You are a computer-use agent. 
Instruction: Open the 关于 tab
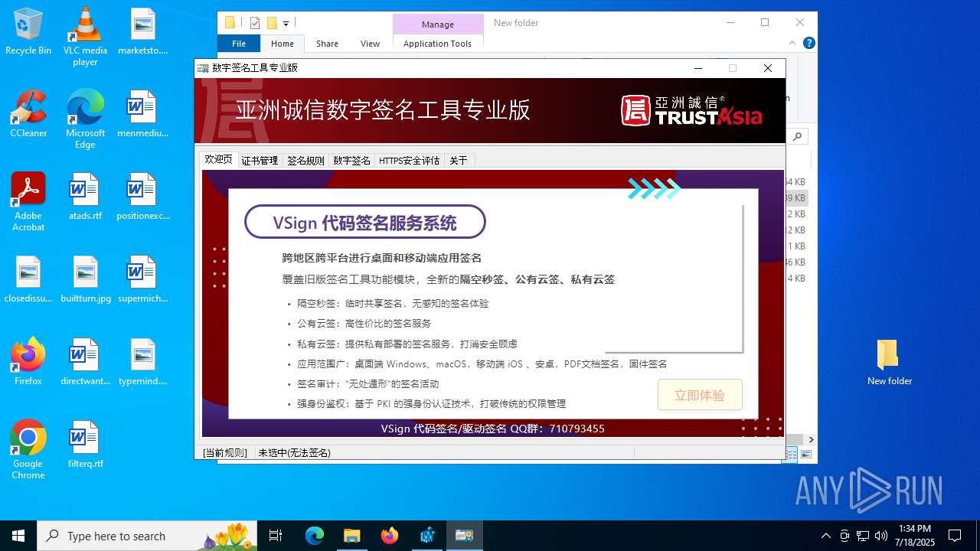click(459, 161)
